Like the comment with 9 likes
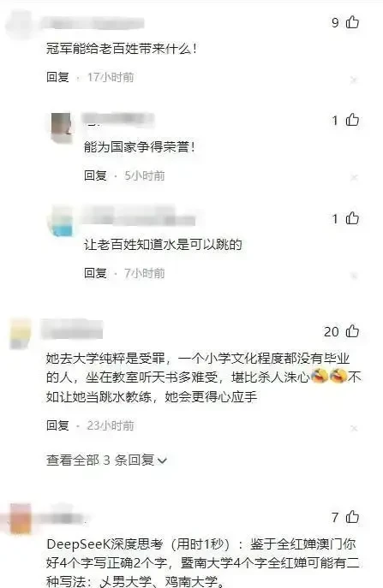The width and height of the screenshot is (383, 588). click(x=352, y=22)
